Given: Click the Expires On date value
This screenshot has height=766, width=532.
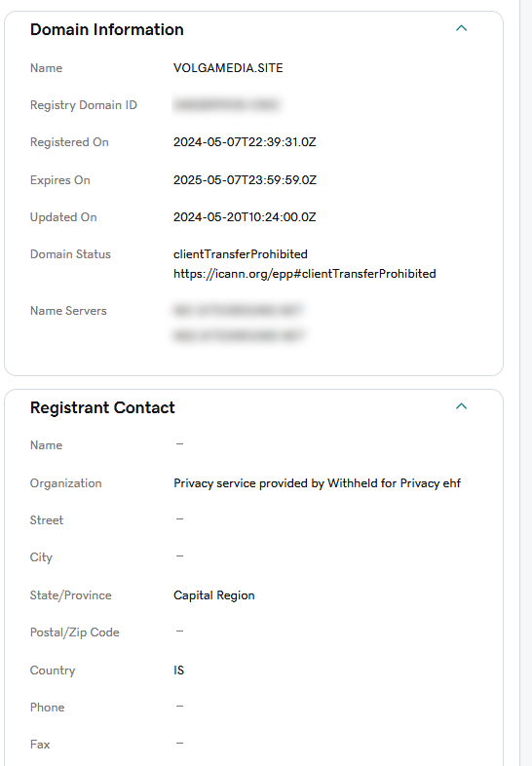Looking at the screenshot, I should click(x=245, y=180).
